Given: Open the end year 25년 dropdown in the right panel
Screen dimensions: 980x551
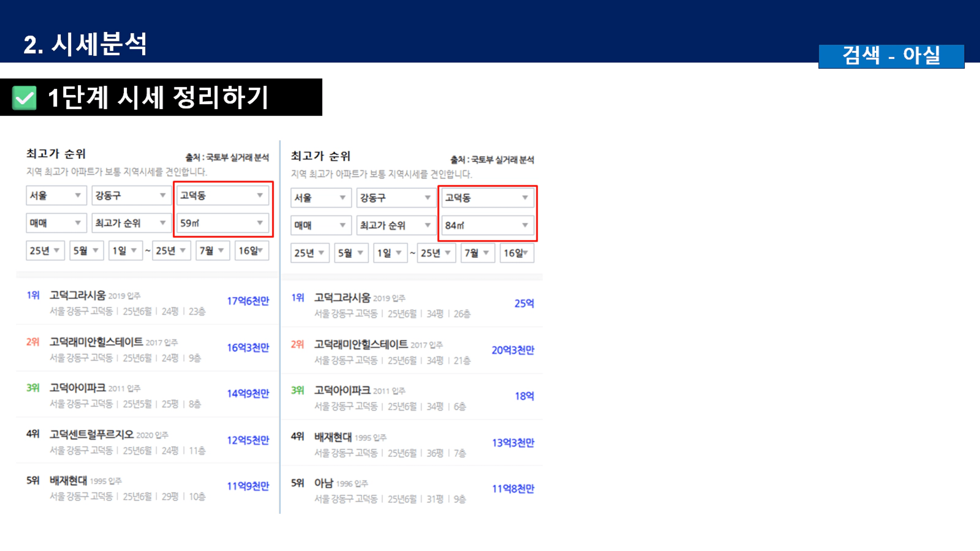Looking at the screenshot, I should (x=436, y=253).
